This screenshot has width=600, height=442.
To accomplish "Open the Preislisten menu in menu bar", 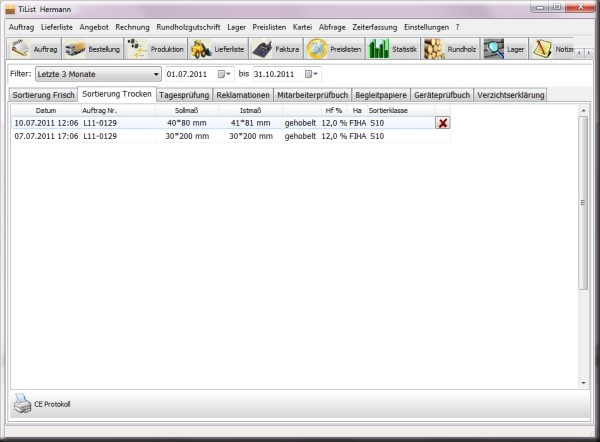I will click(x=269, y=27).
